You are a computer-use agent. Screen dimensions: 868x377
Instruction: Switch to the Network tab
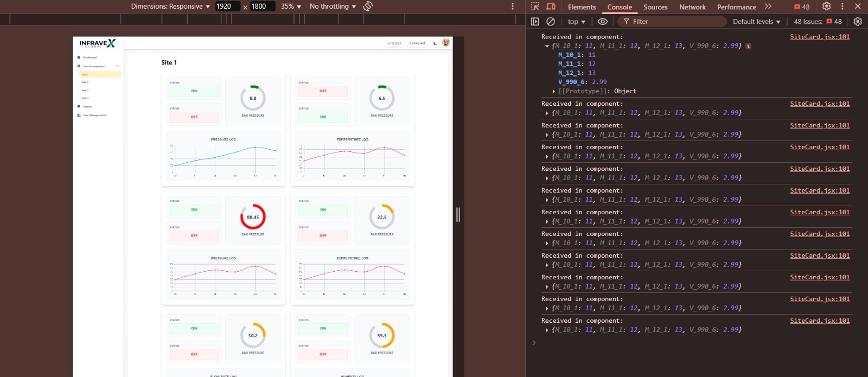[692, 7]
